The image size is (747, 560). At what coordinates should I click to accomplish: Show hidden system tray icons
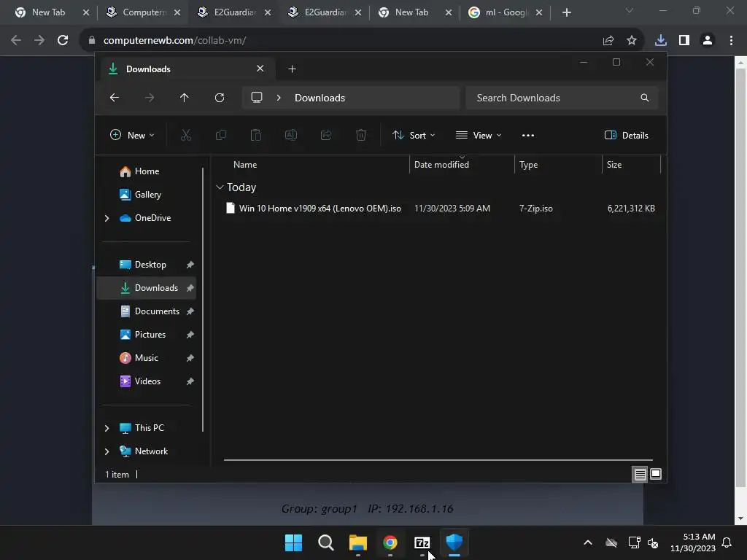pos(588,542)
